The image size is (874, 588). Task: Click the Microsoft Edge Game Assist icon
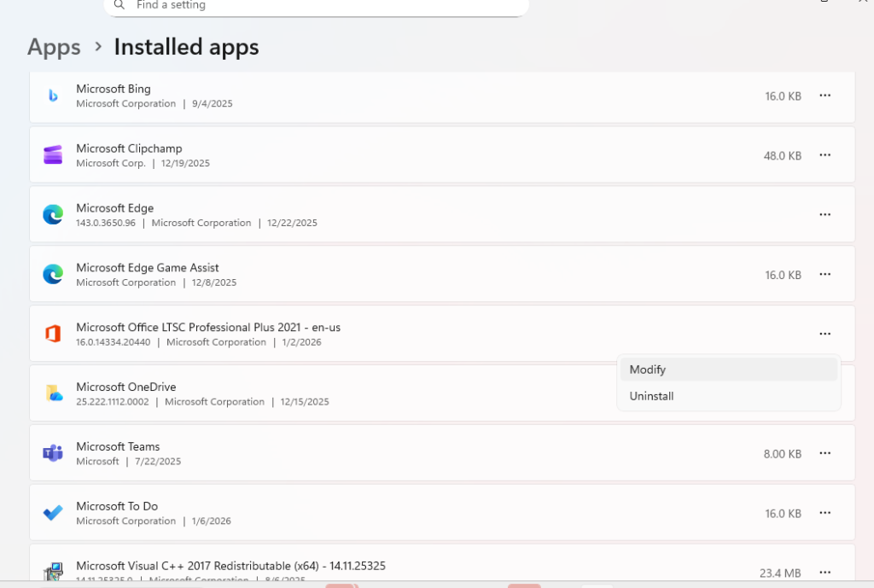click(x=52, y=274)
